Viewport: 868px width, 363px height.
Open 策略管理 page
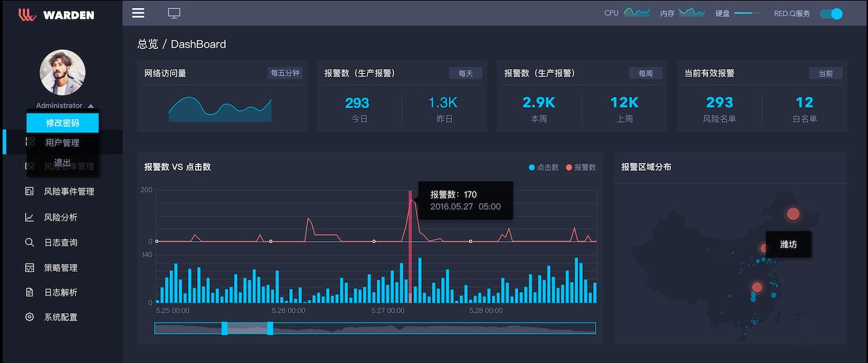(x=61, y=268)
